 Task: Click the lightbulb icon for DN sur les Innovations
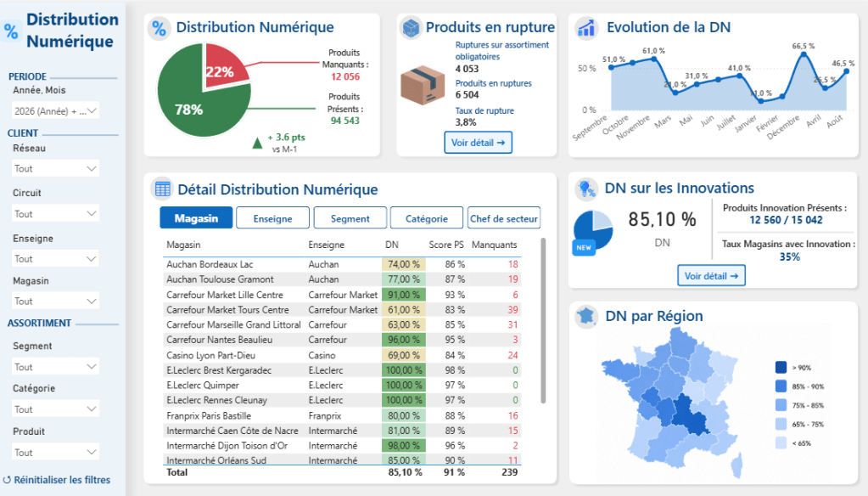tap(585, 189)
